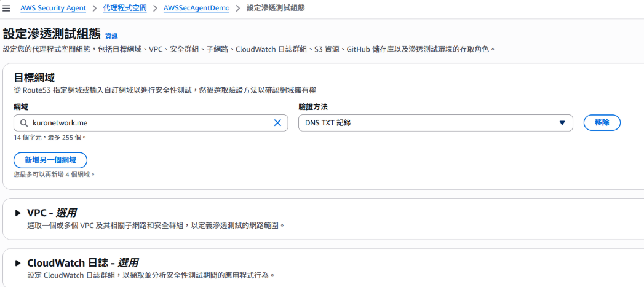Viewport: 644px width, 287px height.
Task: Open the 驗證方法 DNS TXT 記錄 dropdown
Action: pyautogui.click(x=435, y=123)
